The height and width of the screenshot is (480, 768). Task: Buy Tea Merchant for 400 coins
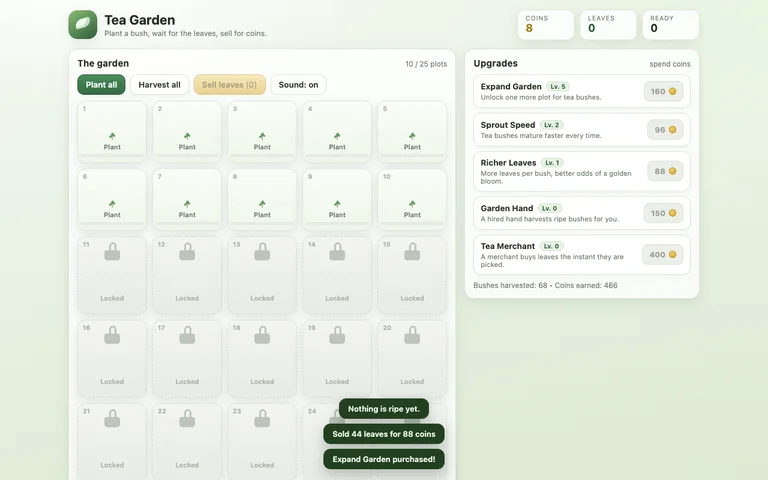662,255
